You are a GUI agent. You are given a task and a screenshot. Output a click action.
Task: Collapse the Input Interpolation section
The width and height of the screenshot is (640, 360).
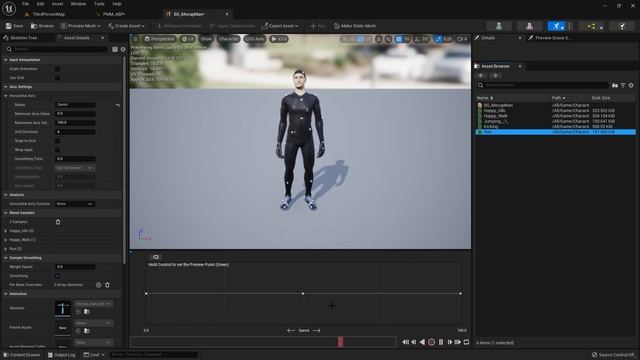[x=6, y=60]
